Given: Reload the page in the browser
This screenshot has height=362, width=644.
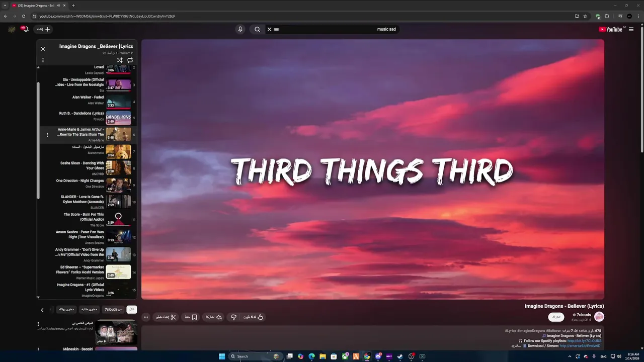Looking at the screenshot, I should (x=23, y=16).
